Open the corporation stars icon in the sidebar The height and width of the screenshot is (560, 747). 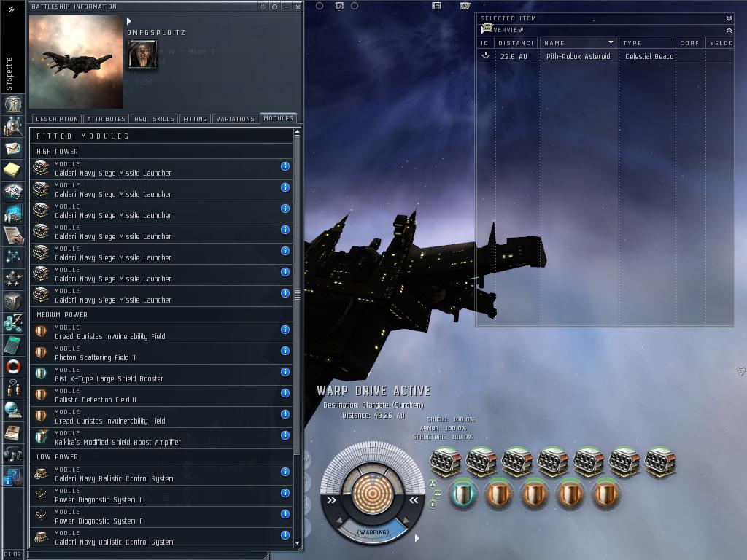(x=13, y=278)
